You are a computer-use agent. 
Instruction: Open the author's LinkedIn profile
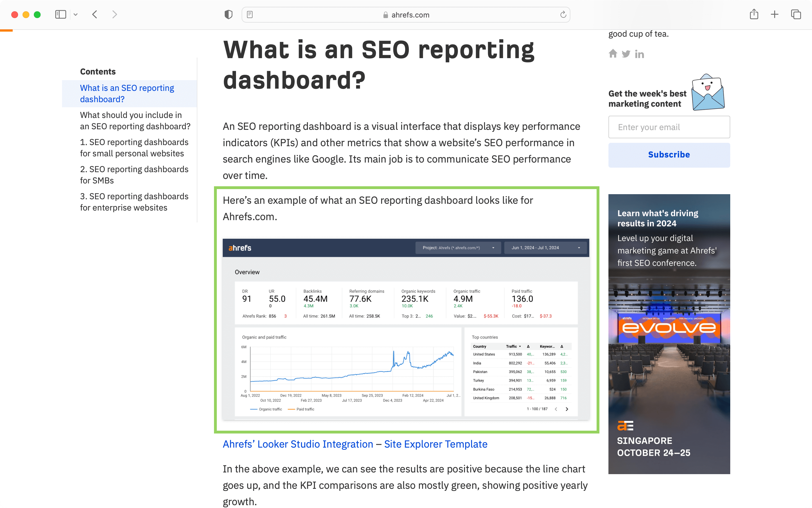coord(639,54)
